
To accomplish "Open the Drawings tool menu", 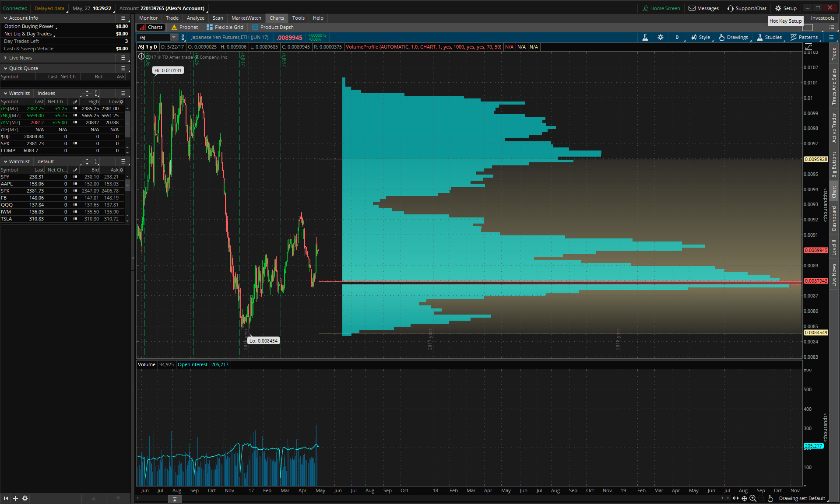I will [734, 37].
